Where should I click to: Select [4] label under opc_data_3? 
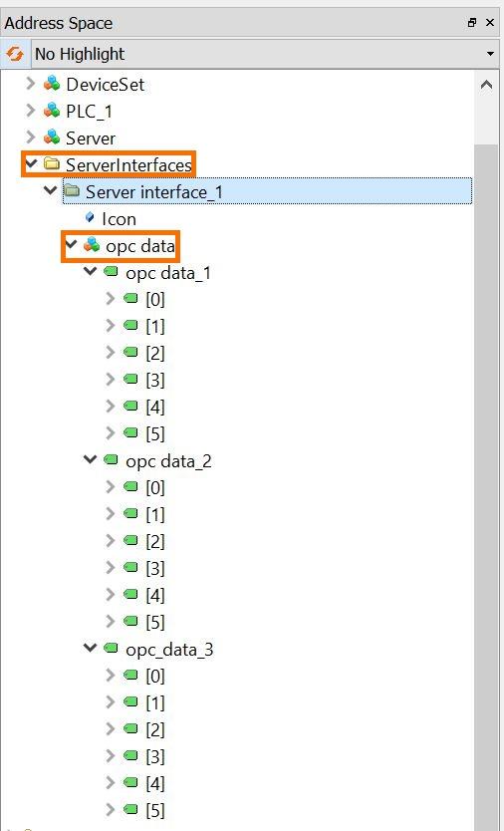155,784
